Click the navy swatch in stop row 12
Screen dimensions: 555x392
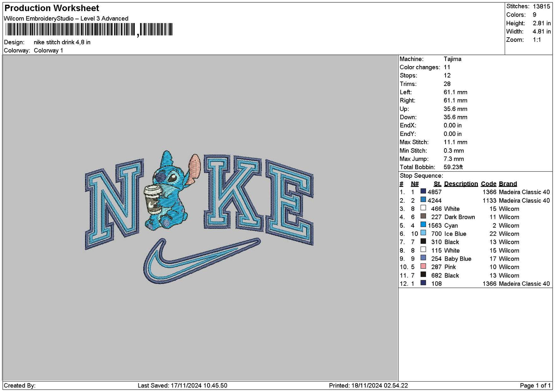423,283
